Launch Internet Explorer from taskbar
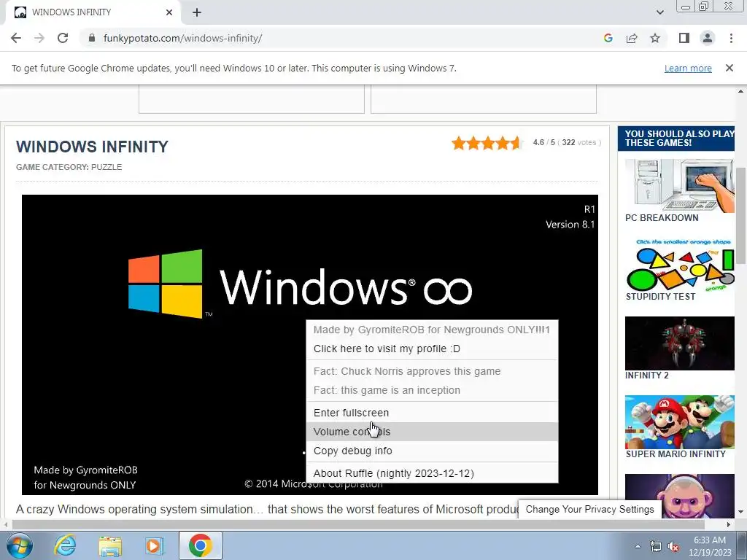This screenshot has height=560, width=747. 65,545
